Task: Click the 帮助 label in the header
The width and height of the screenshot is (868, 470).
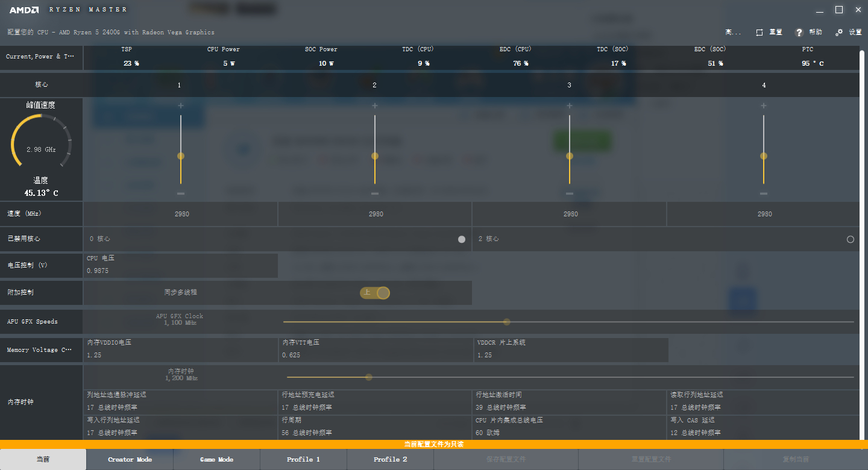Action: 816,33
